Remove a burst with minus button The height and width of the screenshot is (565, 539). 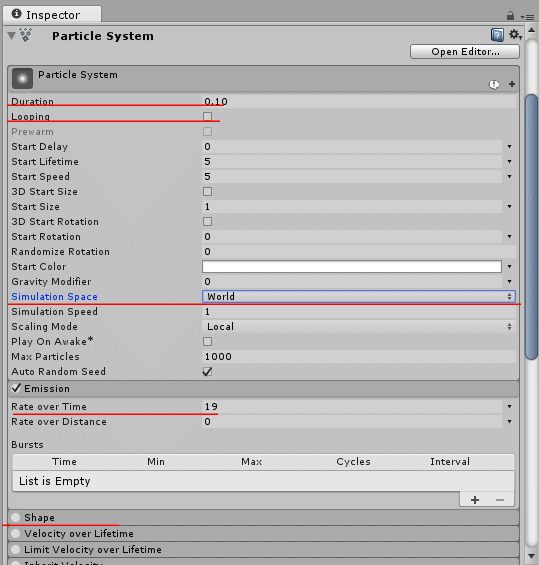click(500, 500)
